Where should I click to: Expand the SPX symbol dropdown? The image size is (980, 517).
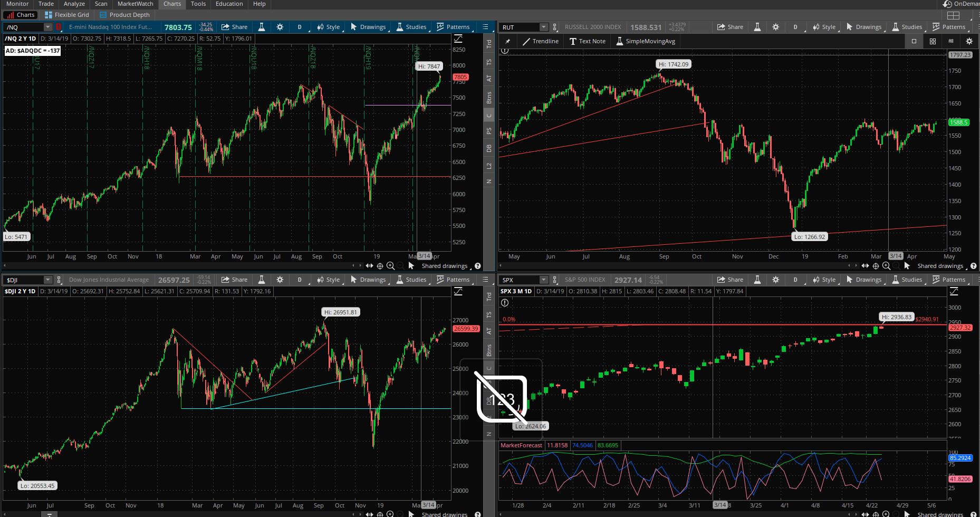[543, 280]
